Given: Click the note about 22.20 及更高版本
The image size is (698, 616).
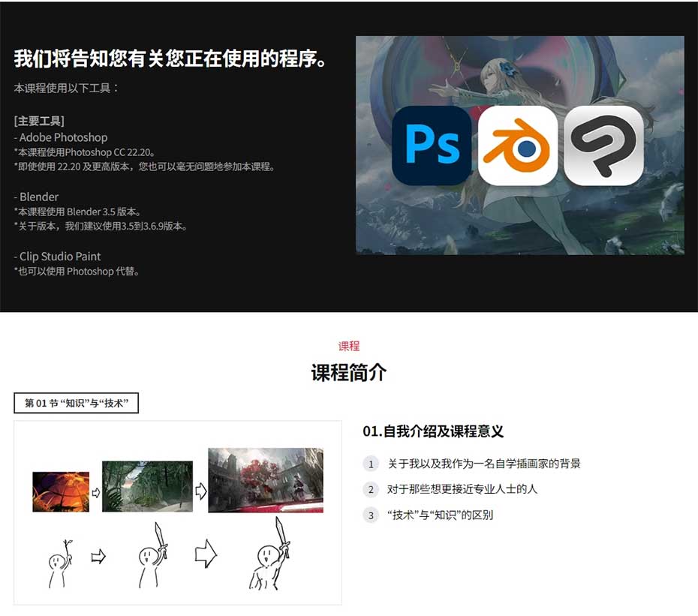Looking at the screenshot, I should [x=145, y=167].
